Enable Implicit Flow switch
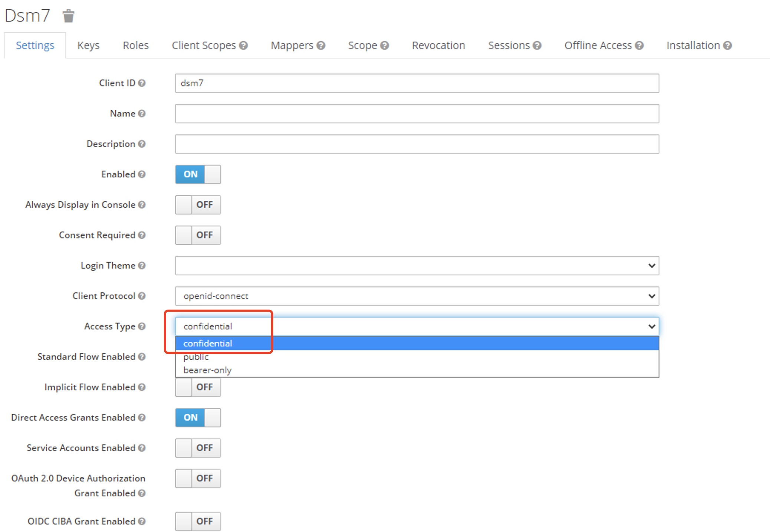This screenshot has width=770, height=532. coord(198,387)
